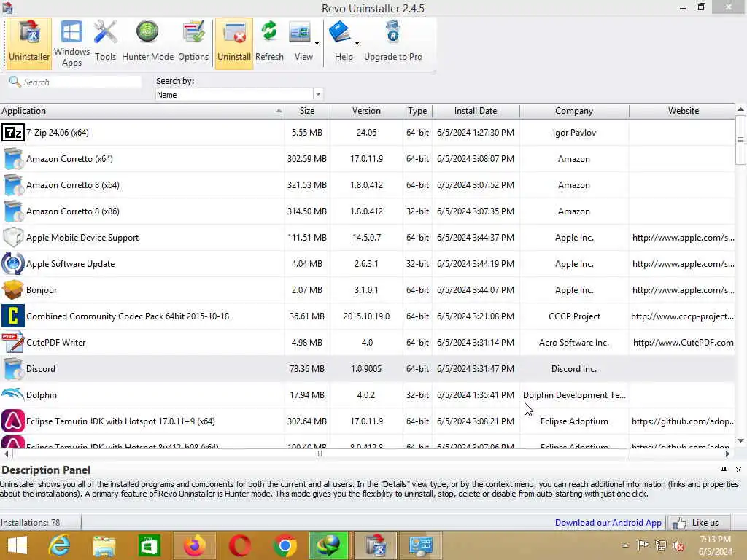The height and width of the screenshot is (560, 747).
Task: Open the Download our Android App link
Action: [x=608, y=522]
